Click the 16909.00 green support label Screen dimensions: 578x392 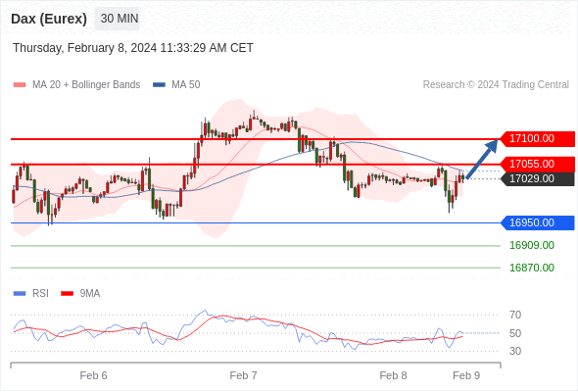pos(532,245)
